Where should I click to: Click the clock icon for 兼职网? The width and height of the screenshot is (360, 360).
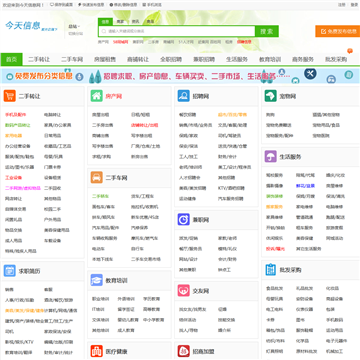pyautogui.click(x=184, y=220)
